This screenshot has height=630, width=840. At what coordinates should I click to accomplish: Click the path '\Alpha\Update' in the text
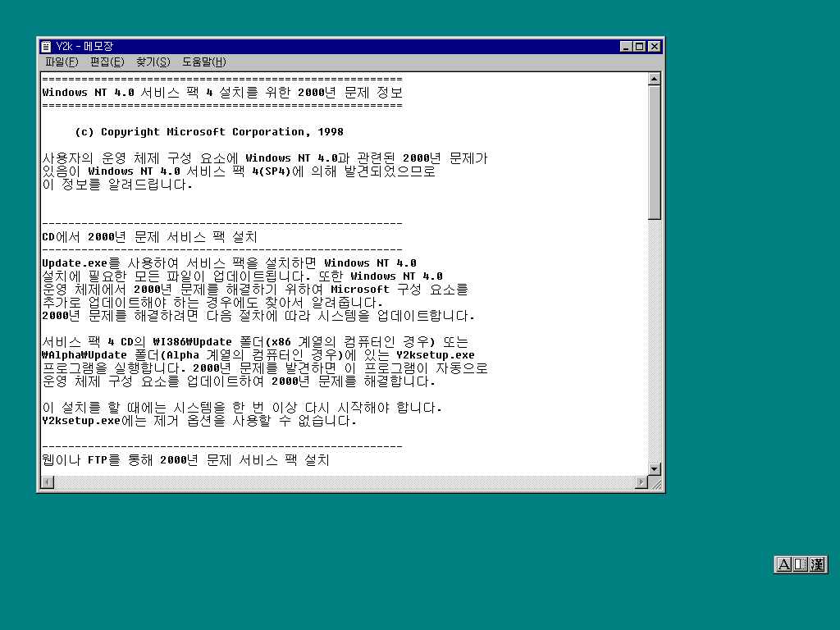(84, 355)
